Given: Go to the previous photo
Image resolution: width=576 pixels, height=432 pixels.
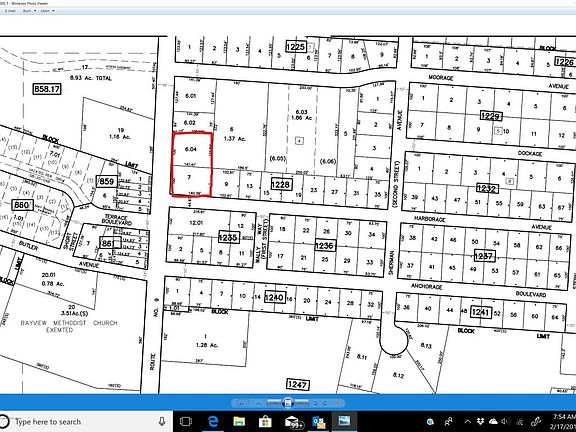Looking at the screenshot, I should [x=274, y=403].
